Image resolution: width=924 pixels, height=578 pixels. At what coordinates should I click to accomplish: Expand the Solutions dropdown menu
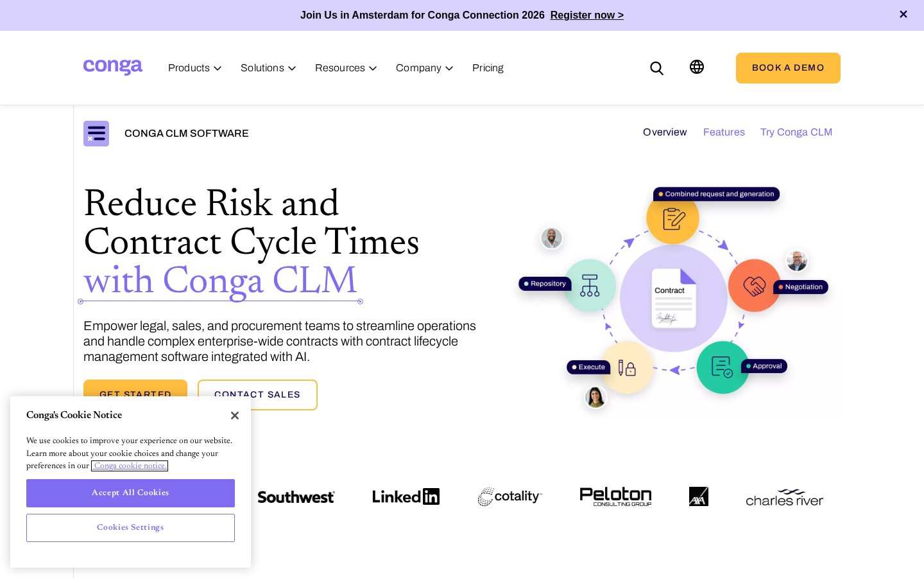pos(268,68)
